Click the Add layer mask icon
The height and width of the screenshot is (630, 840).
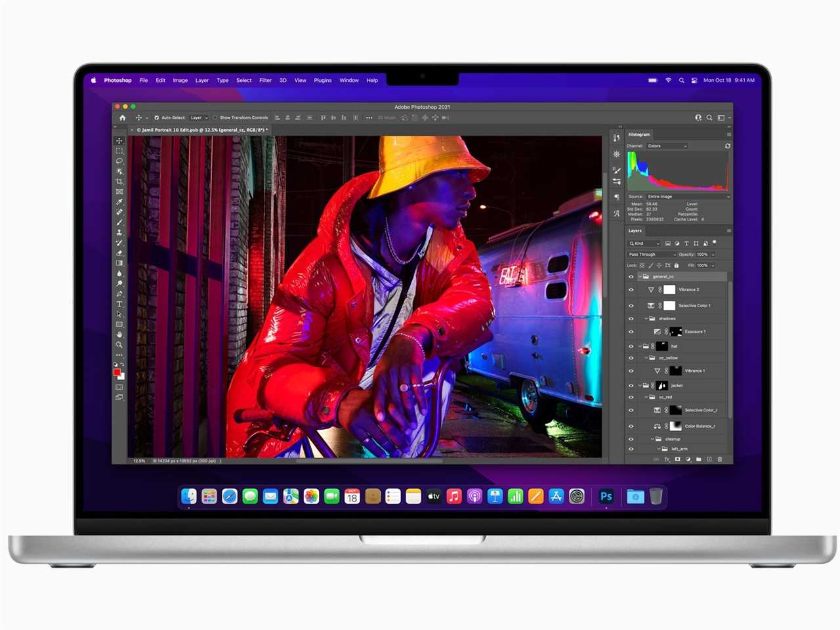pyautogui.click(x=678, y=459)
